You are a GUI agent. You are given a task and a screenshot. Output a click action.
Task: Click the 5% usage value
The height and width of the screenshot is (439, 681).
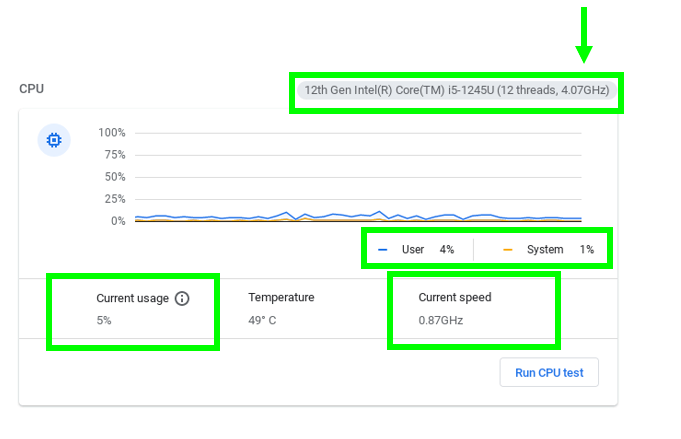pyautogui.click(x=104, y=320)
